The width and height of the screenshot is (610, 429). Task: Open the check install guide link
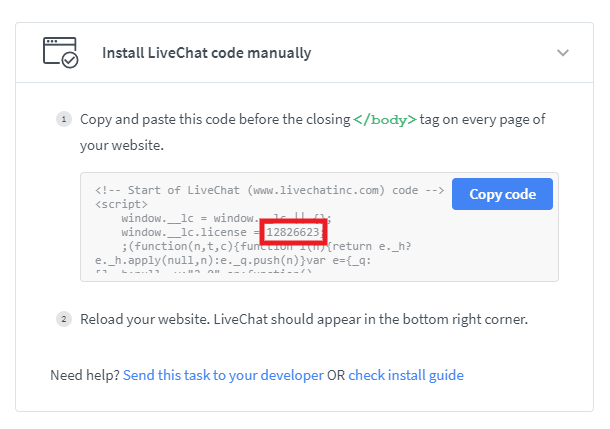(x=406, y=375)
